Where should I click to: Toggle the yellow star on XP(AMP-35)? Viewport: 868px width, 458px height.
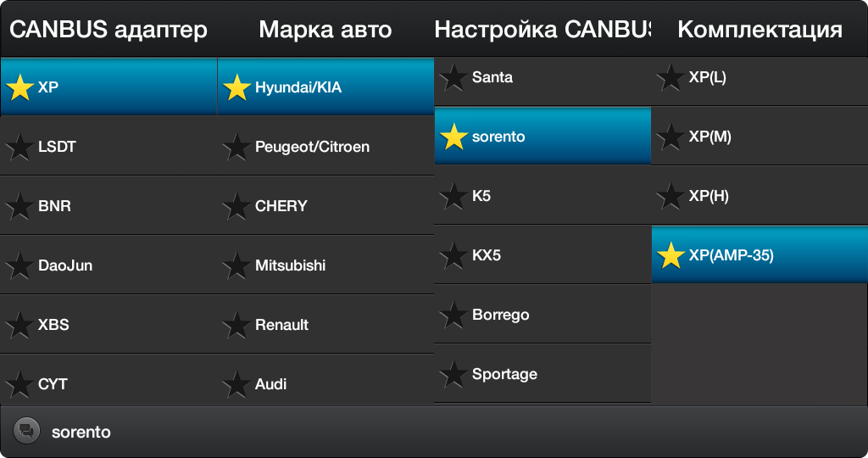pos(670,255)
